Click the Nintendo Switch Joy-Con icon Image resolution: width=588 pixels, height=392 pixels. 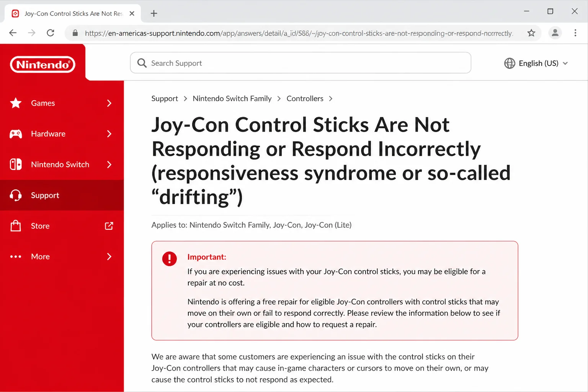click(16, 164)
